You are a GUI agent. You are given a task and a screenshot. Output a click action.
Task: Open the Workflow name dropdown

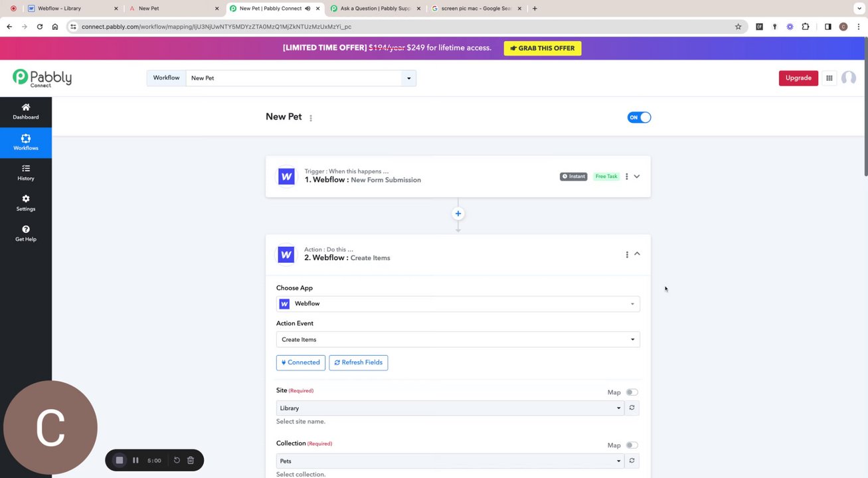point(408,78)
